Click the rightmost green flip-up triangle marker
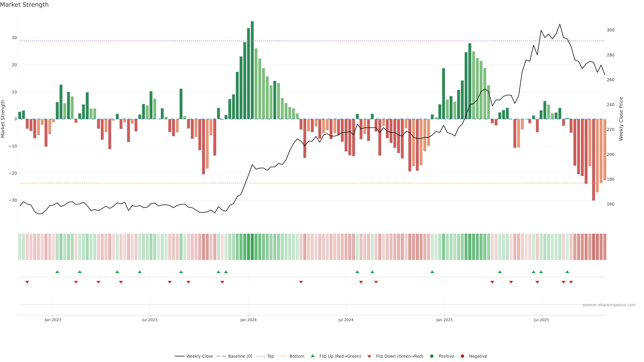This screenshot has width=644, height=362. click(x=567, y=272)
